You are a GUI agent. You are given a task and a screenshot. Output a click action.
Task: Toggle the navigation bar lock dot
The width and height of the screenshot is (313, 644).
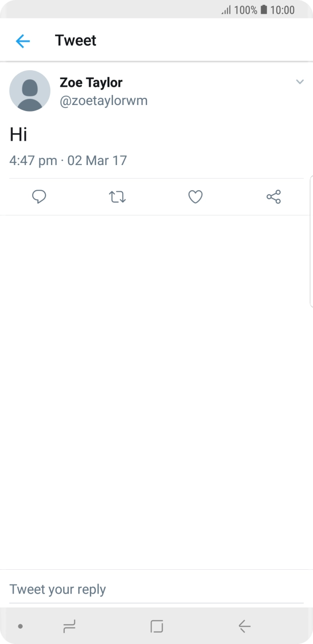coord(20,626)
